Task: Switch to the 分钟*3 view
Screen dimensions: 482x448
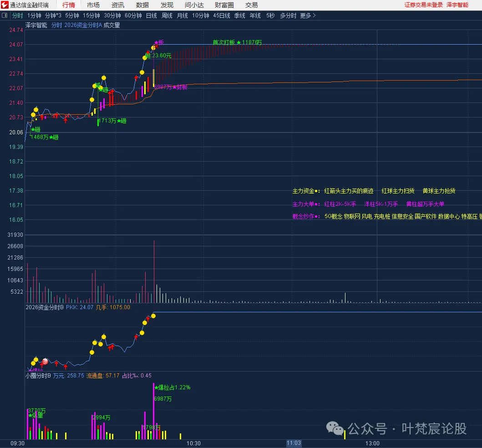Action: [x=52, y=15]
